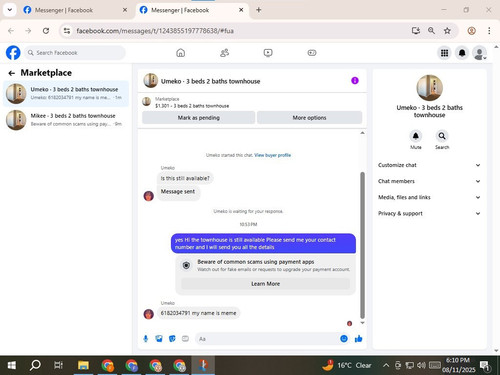This screenshot has width=500, height=375.
Task: Expand Chat members section
Action: 429,181
